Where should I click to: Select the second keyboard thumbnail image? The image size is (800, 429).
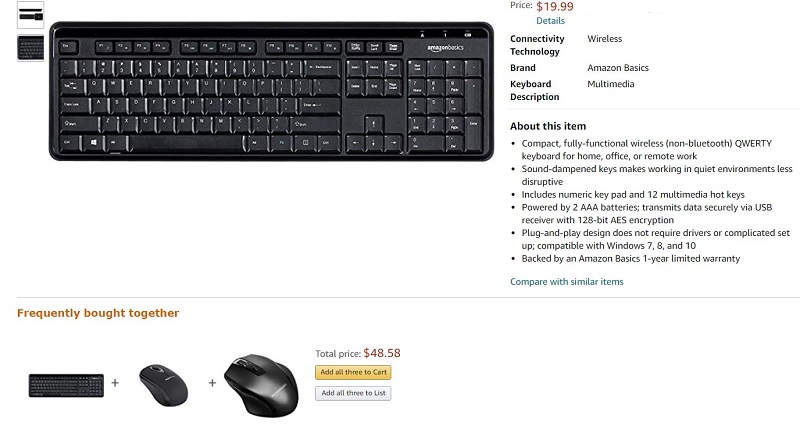31,48
